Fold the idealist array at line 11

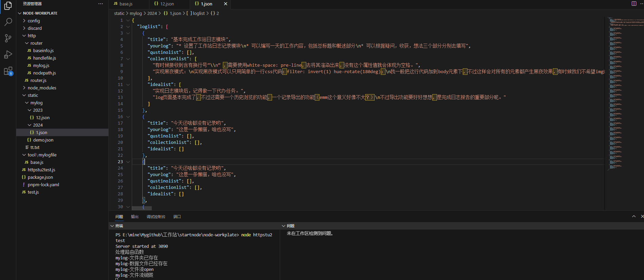[x=128, y=84]
